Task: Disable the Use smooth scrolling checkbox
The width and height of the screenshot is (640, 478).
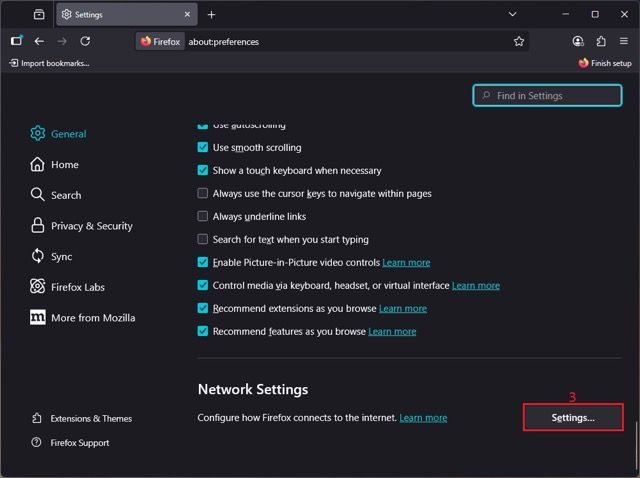Action: pos(203,148)
